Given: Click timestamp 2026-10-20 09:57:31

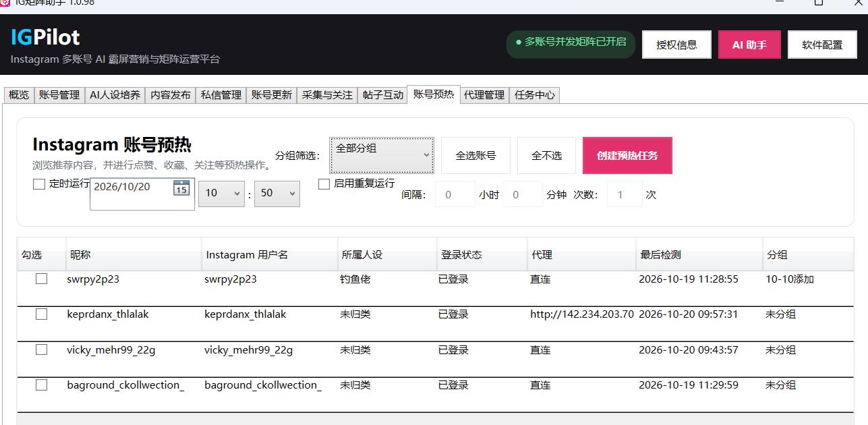Looking at the screenshot, I should tap(689, 314).
